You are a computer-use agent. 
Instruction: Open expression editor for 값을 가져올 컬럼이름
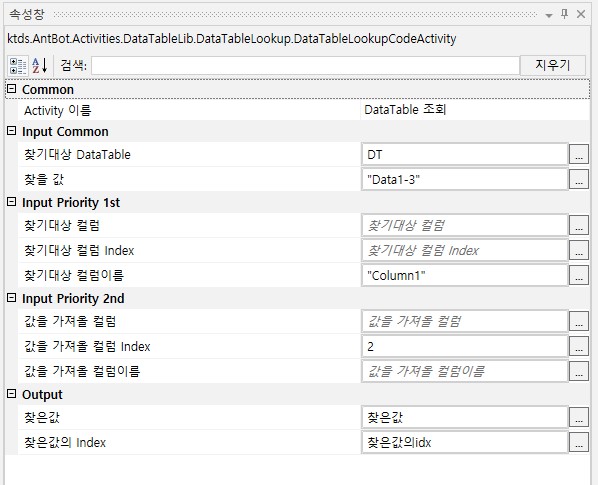(579, 371)
